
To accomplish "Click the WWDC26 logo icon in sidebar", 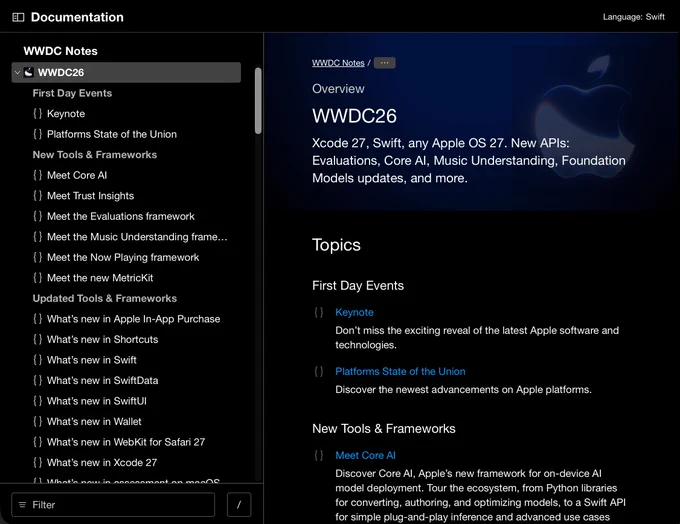I will [29, 72].
